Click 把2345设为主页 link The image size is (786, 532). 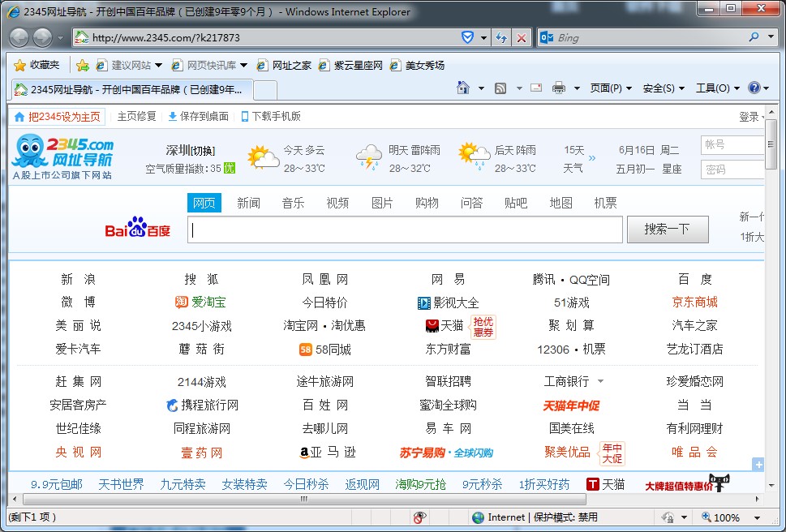[x=57, y=117]
